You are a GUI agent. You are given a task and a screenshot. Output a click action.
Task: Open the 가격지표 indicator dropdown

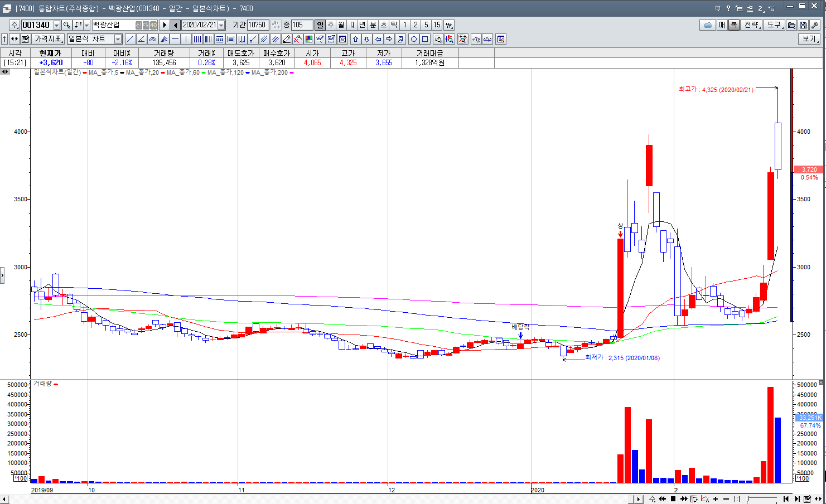pyautogui.click(x=49, y=39)
